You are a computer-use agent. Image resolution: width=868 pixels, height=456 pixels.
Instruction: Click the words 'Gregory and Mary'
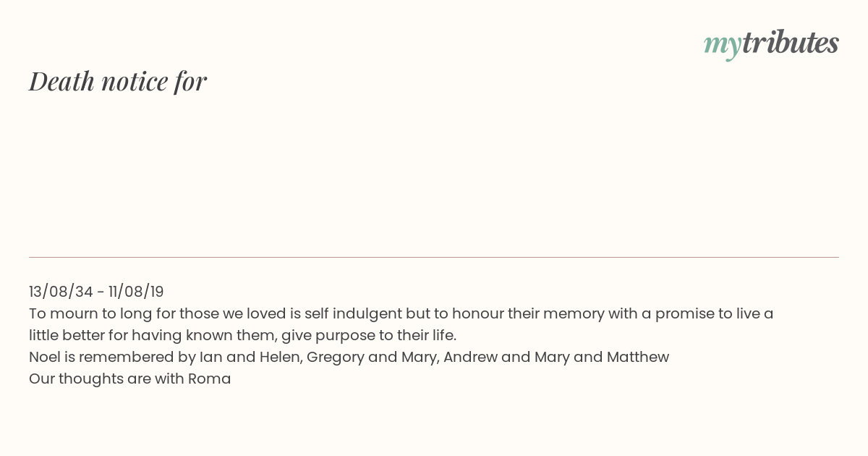pyautogui.click(x=372, y=358)
